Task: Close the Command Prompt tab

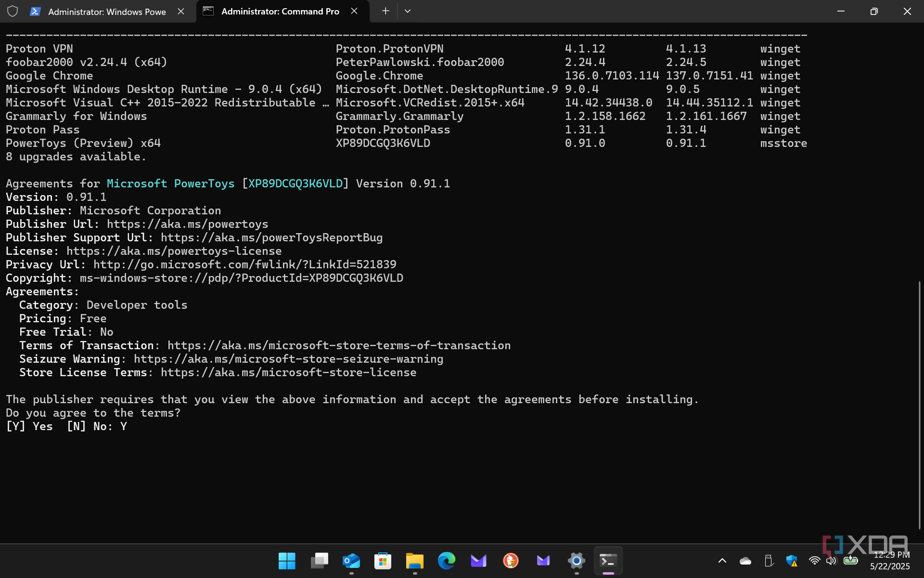Action: (354, 11)
